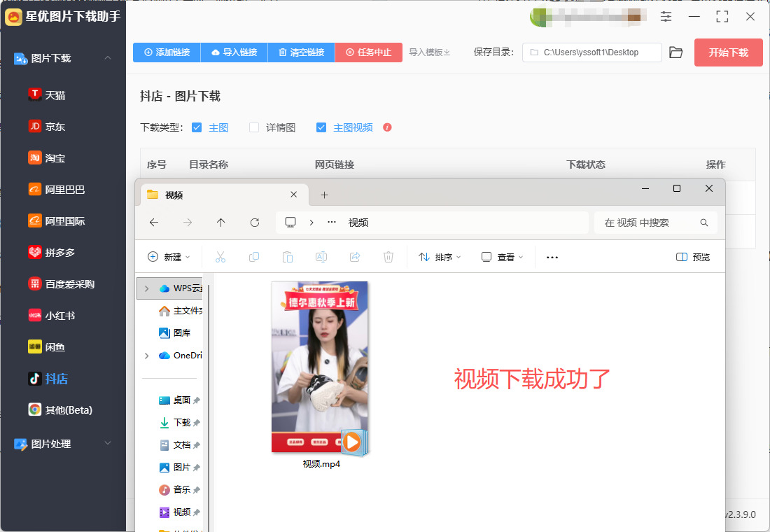Click the explorer address bar 视频 path
The height and width of the screenshot is (532, 770).
click(358, 223)
